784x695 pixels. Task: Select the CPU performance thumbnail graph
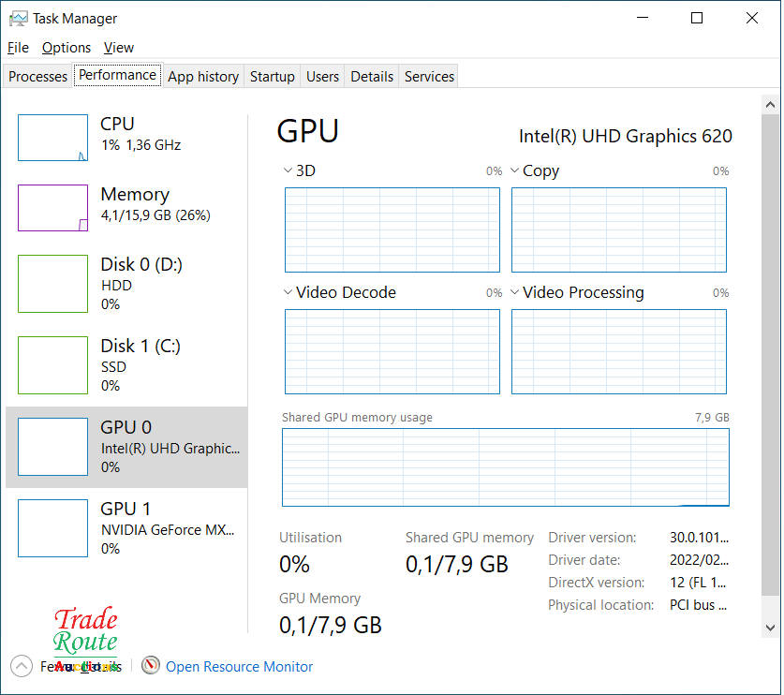52,138
